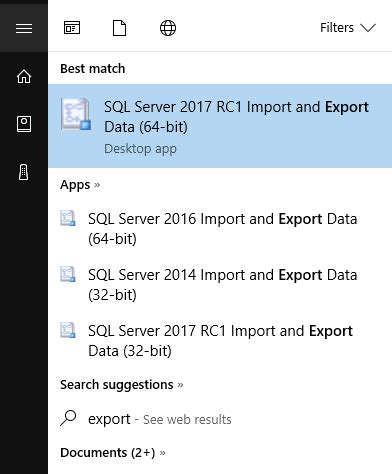392x474 pixels.
Task: Expand the Documents (2+) category
Action: point(113,453)
